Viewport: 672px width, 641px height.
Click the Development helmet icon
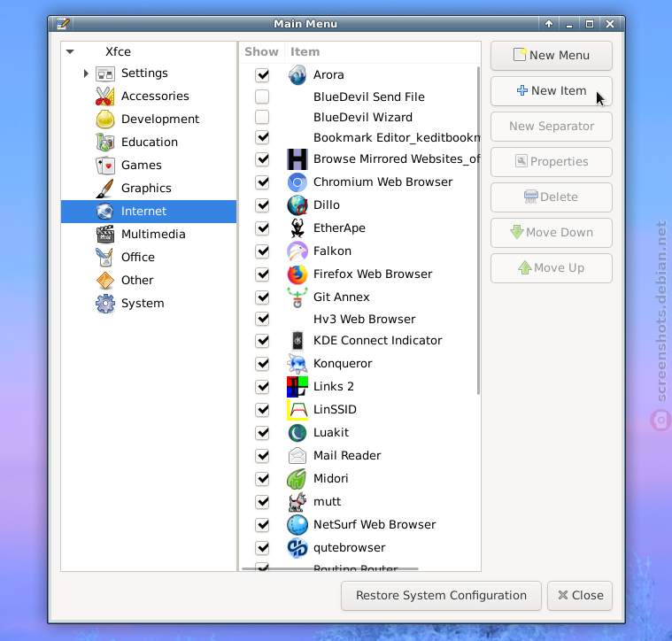click(x=105, y=120)
